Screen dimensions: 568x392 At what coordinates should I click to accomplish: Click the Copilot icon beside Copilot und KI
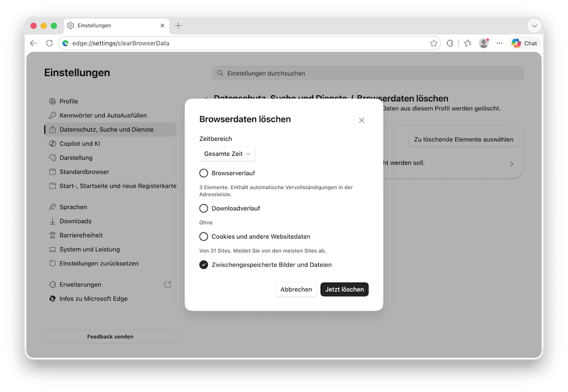click(x=52, y=143)
